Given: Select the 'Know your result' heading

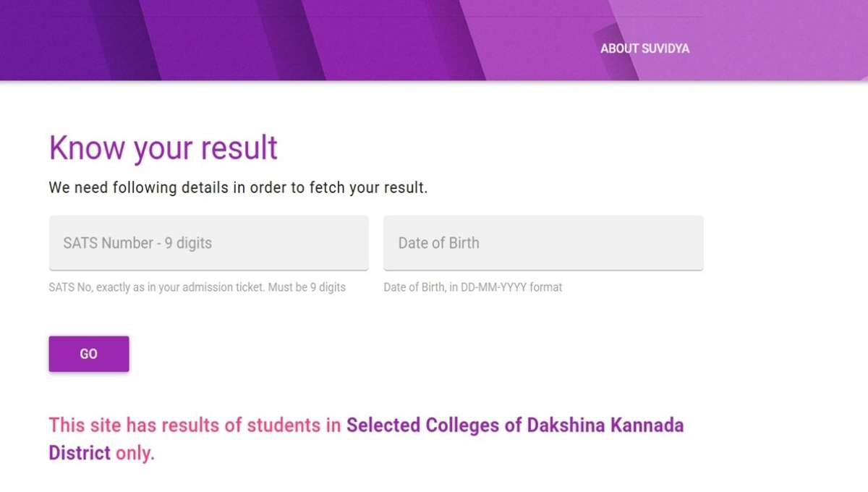Looking at the screenshot, I should [x=162, y=148].
